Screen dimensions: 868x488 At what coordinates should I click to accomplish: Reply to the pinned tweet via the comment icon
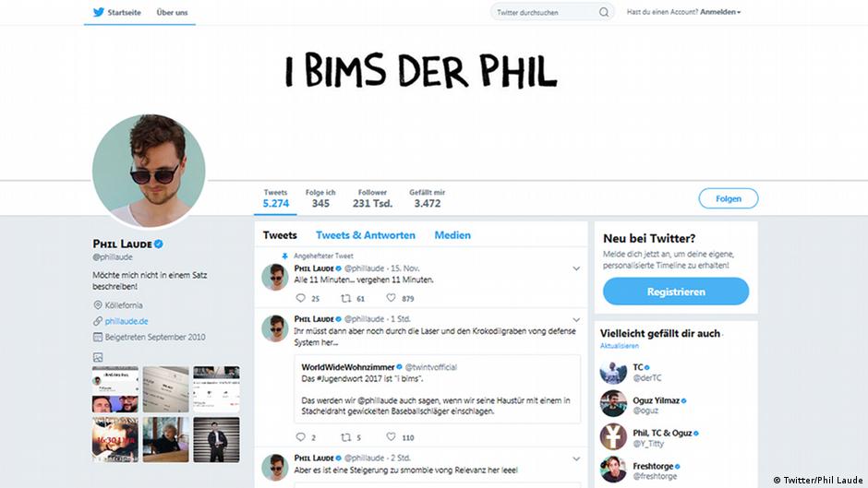coord(301,298)
